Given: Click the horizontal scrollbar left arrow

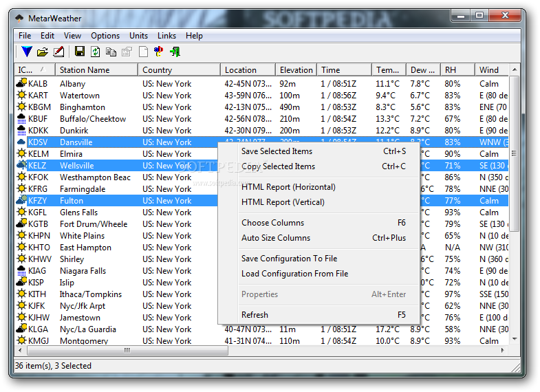Looking at the screenshot, I should pyautogui.click(x=21, y=350).
